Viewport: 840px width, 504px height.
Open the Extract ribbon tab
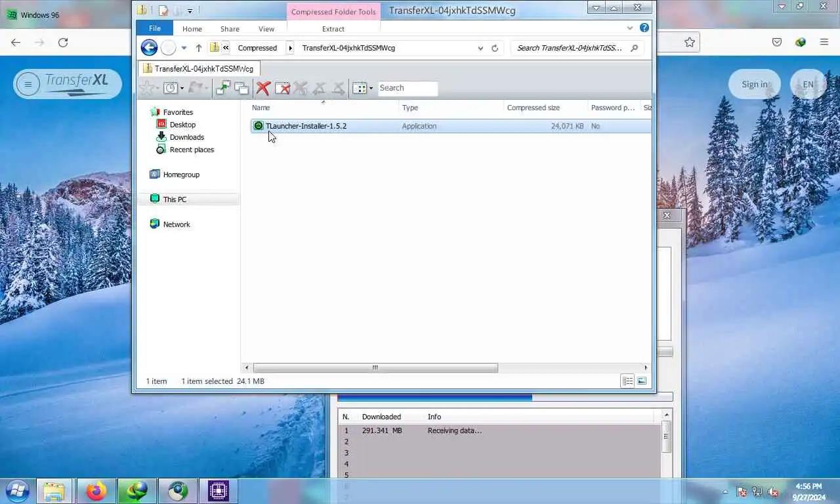click(333, 29)
